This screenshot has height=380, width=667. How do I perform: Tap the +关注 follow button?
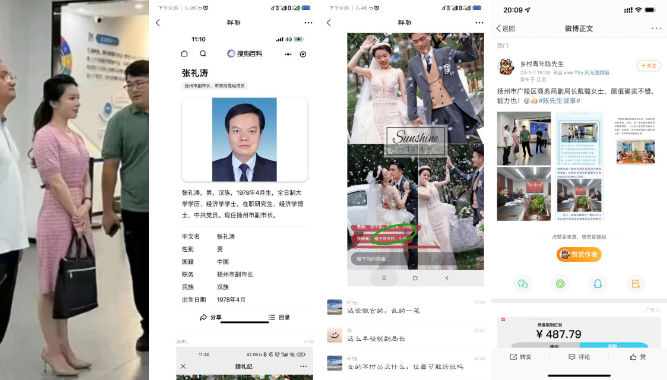click(x=649, y=66)
